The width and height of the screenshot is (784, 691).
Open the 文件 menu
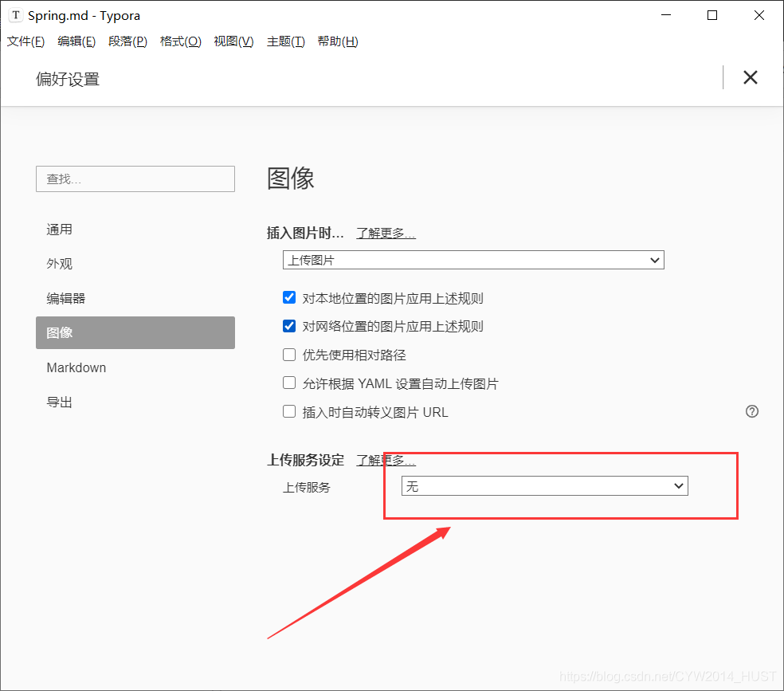tap(25, 41)
